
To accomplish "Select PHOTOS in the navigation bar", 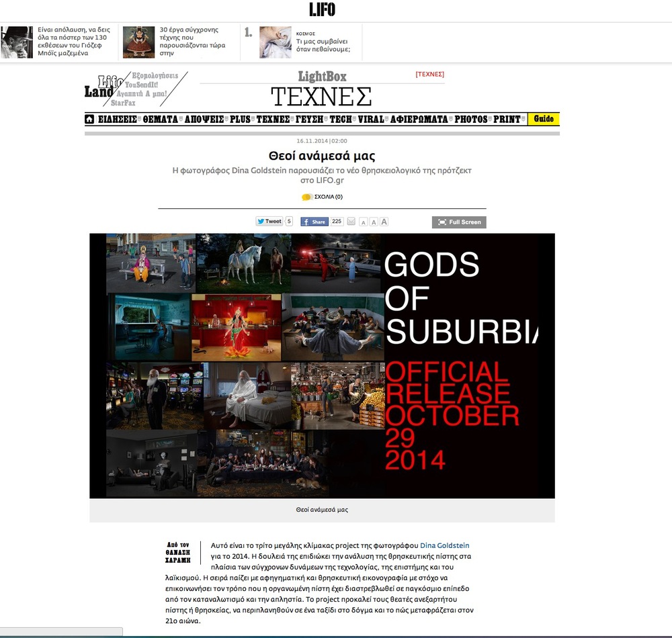I will pyautogui.click(x=470, y=120).
